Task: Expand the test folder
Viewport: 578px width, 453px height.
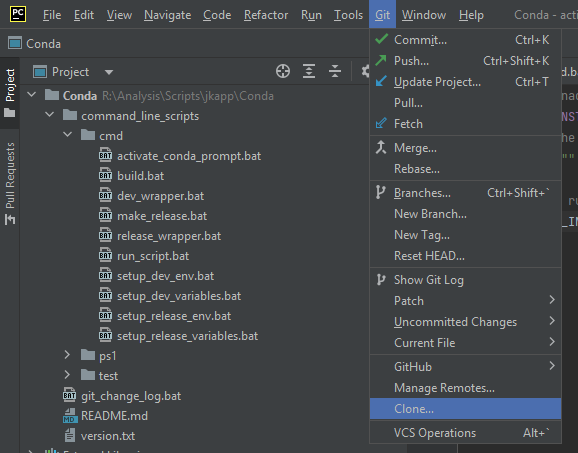Action: (67, 375)
